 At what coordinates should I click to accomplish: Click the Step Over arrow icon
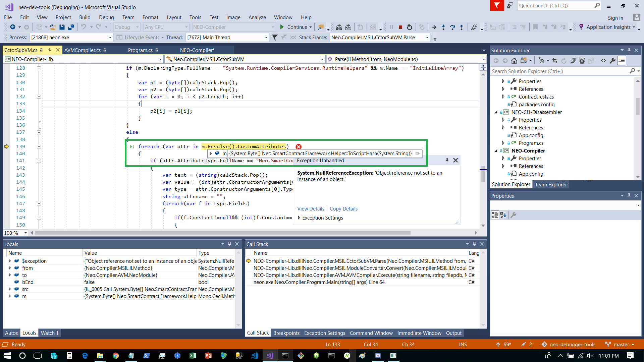tap(452, 27)
